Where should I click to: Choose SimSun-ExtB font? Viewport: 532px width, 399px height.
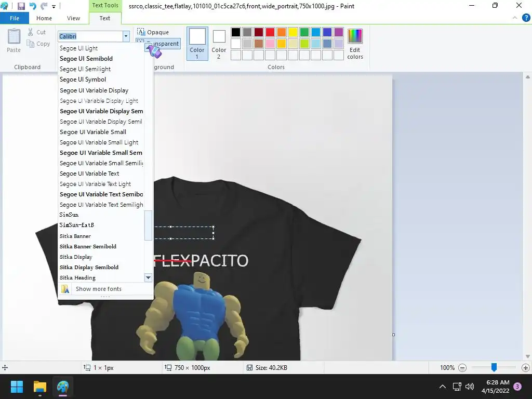click(x=101, y=225)
